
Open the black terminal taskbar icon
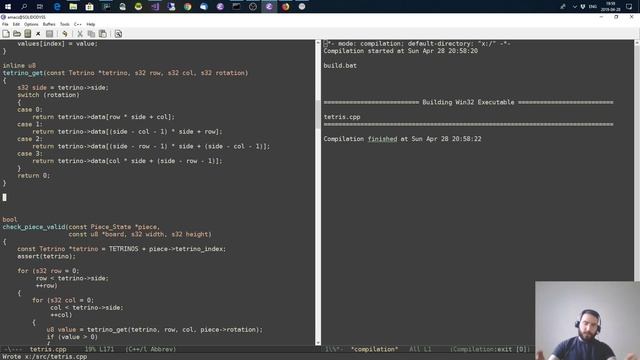(x=236, y=7)
